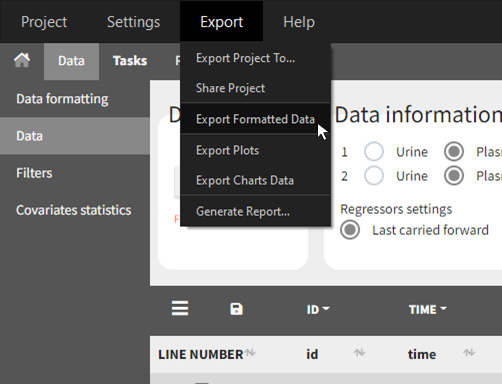Choose Export Formatted Data from menu
Image resolution: width=502 pixels, height=384 pixels.
(255, 119)
